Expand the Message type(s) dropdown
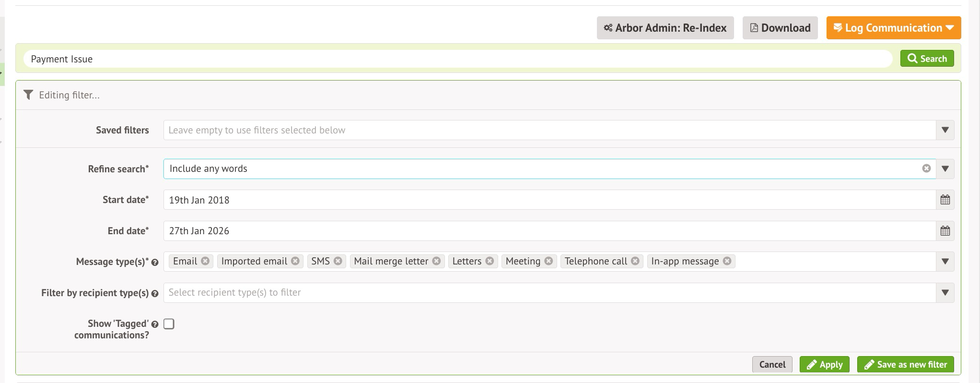 (x=945, y=262)
